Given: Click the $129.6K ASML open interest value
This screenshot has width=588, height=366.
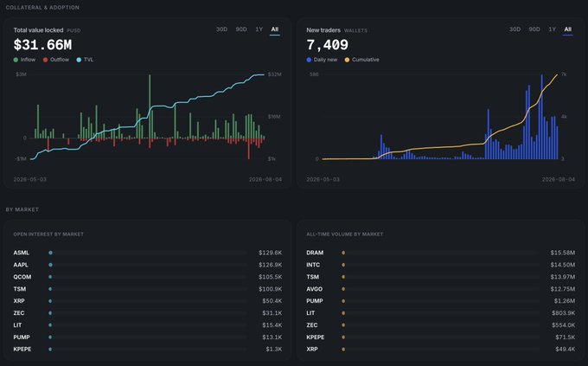Looking at the screenshot, I should (270, 253).
